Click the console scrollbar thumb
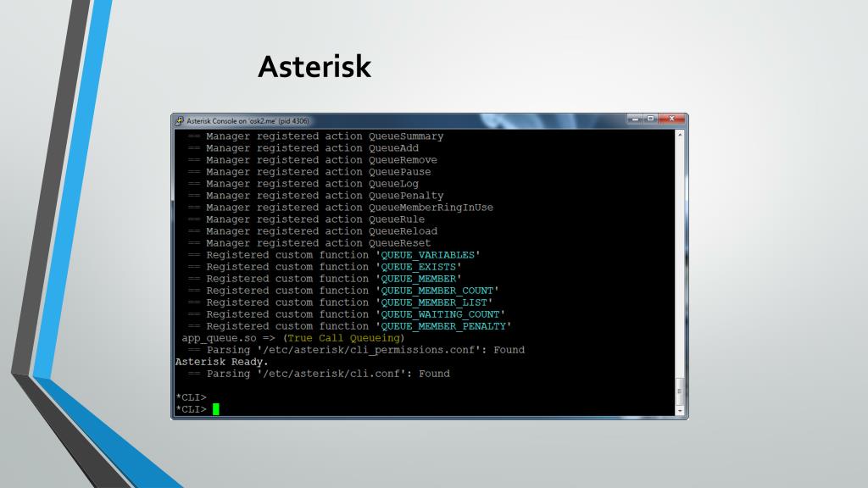This screenshot has width=868, height=488. click(680, 391)
